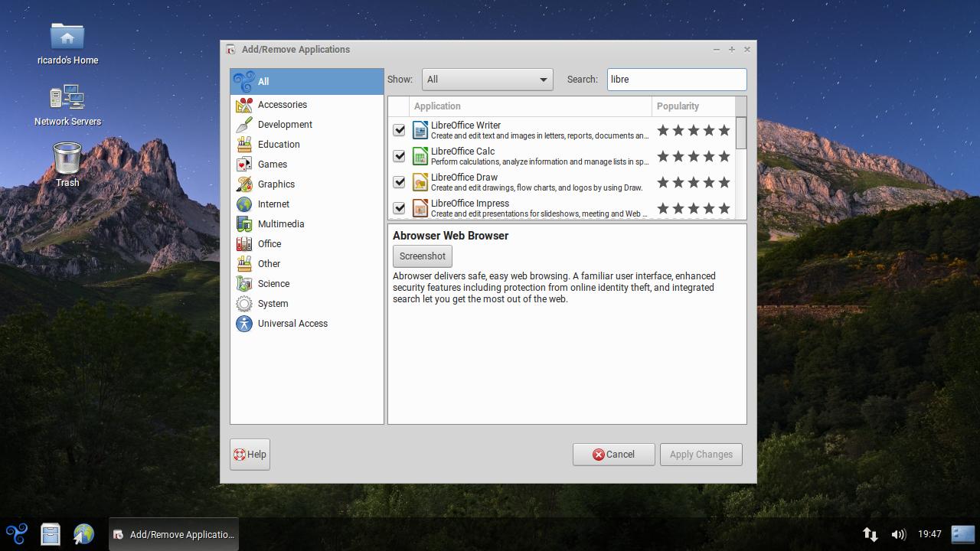Viewport: 980px width, 551px height.
Task: Select the Office category icon
Action: tap(244, 244)
